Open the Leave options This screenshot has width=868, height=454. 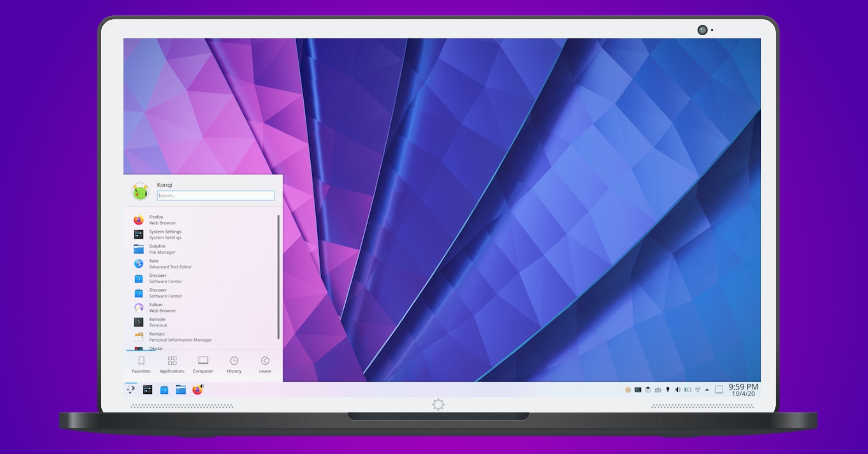coord(265,364)
